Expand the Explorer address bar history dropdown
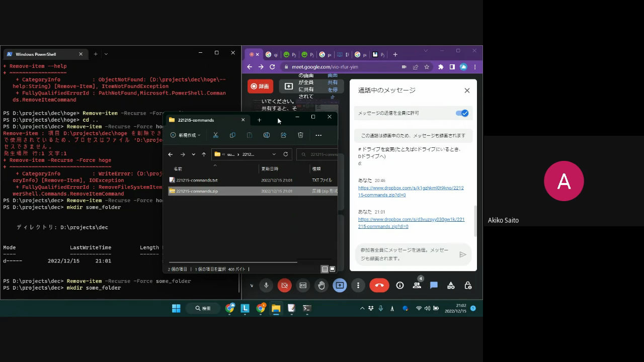This screenshot has height=362, width=644. pos(274,154)
